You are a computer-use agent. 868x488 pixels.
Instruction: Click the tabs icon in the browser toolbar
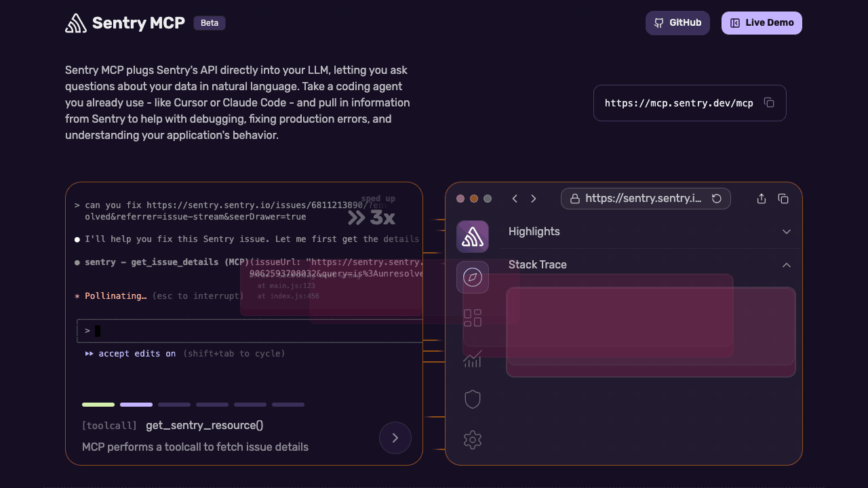(x=783, y=199)
